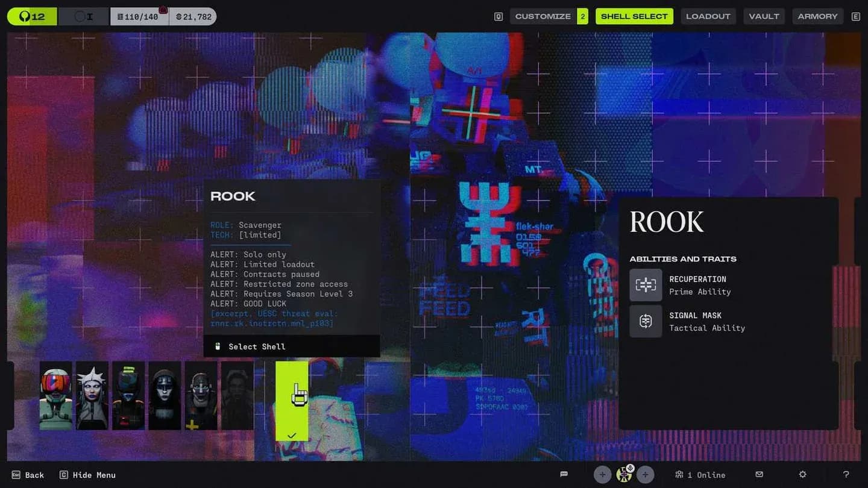Click the green season level 12 badge
The width and height of the screenshot is (868, 488).
31,16
